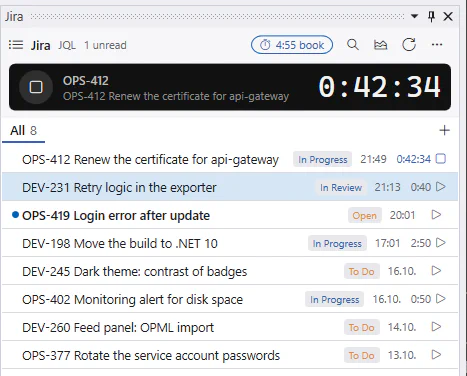Open the search magnifier icon
The height and width of the screenshot is (376, 467).
pos(353,45)
